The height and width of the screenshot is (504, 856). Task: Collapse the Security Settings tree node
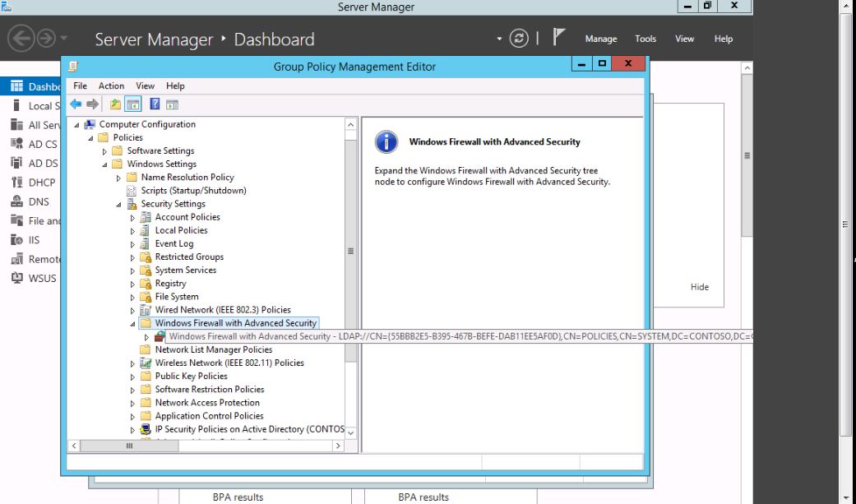tap(118, 205)
